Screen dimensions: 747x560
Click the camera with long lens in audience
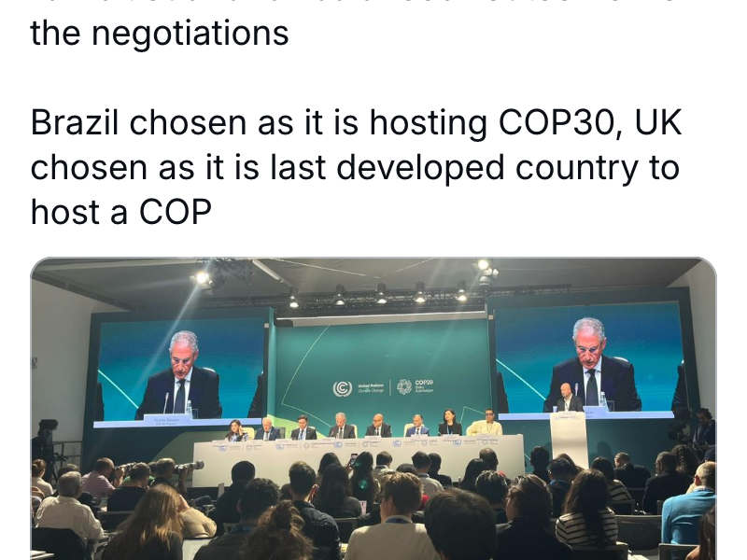[187, 465]
